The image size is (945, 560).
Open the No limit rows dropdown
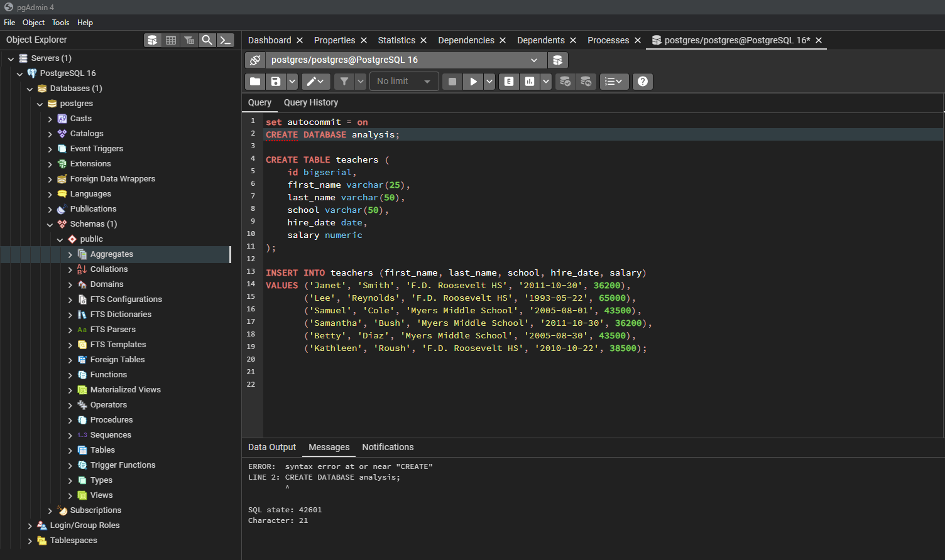[x=403, y=82]
